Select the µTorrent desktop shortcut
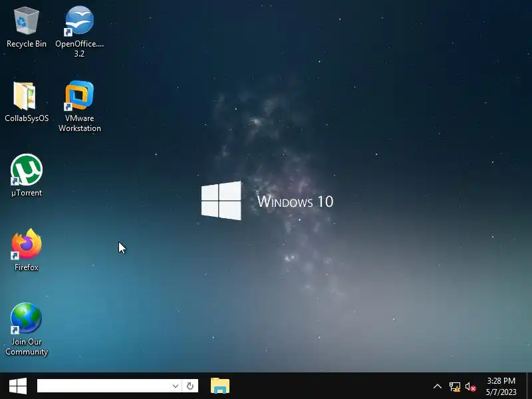The height and width of the screenshot is (399, 532). click(x=27, y=176)
